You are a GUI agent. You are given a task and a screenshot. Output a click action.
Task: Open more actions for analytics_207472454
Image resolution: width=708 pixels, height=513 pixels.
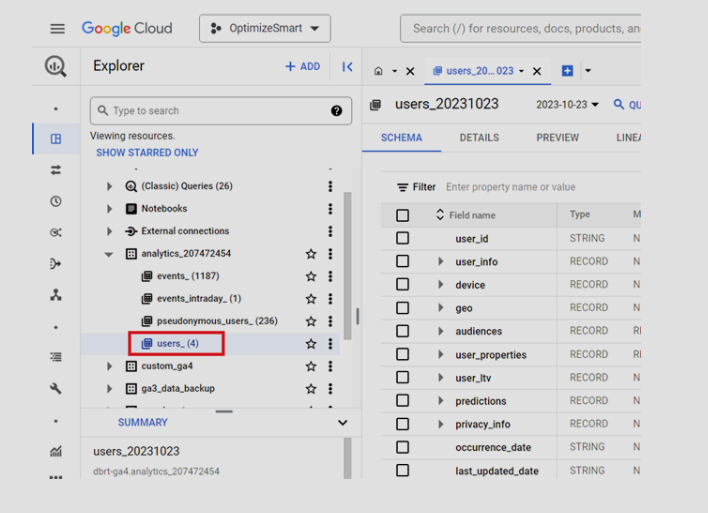tap(331, 254)
